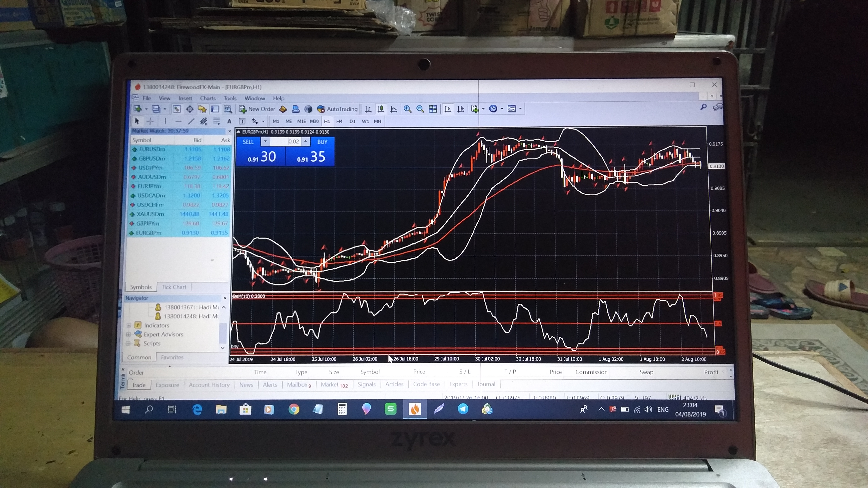Image resolution: width=868 pixels, height=488 pixels.
Task: Toggle chart Auto Scroll
Action: point(448,109)
